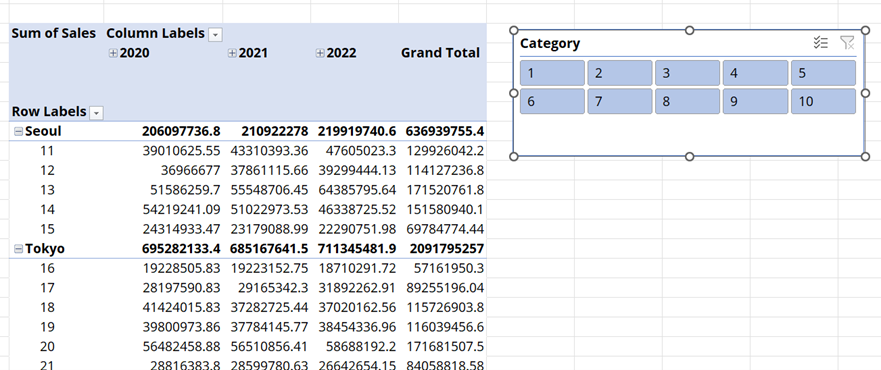Expand the 2021 column group
This screenshot has height=370, width=881.
tap(232, 53)
